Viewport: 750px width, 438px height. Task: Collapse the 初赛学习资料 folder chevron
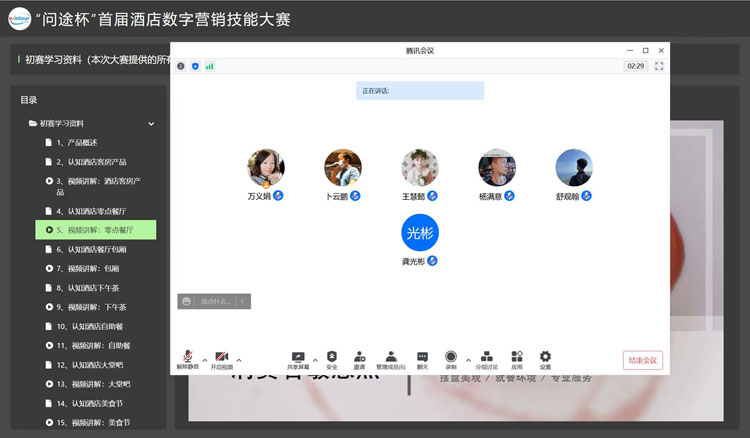151,124
